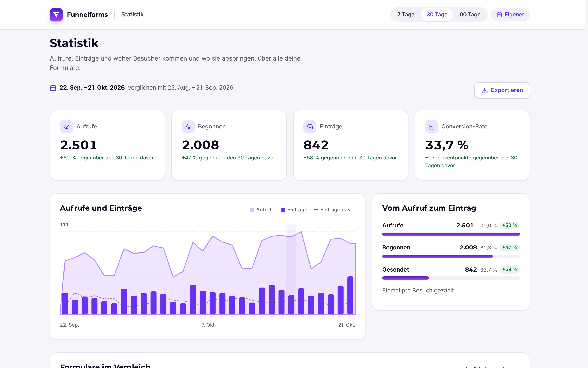This screenshot has width=588, height=368.
Task: Click the chart icon on Conversion-Rate card
Action: pyautogui.click(x=432, y=127)
